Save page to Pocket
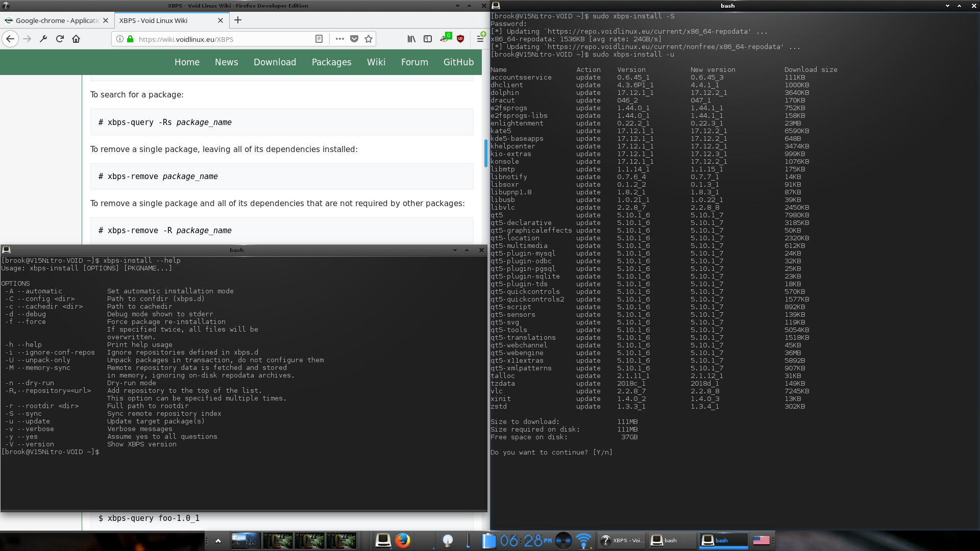The image size is (980, 551). [354, 39]
